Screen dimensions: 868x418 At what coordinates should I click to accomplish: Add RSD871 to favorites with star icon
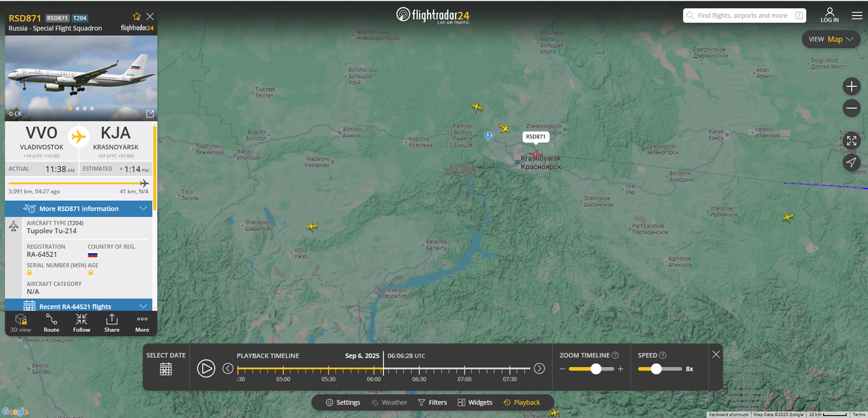click(137, 16)
